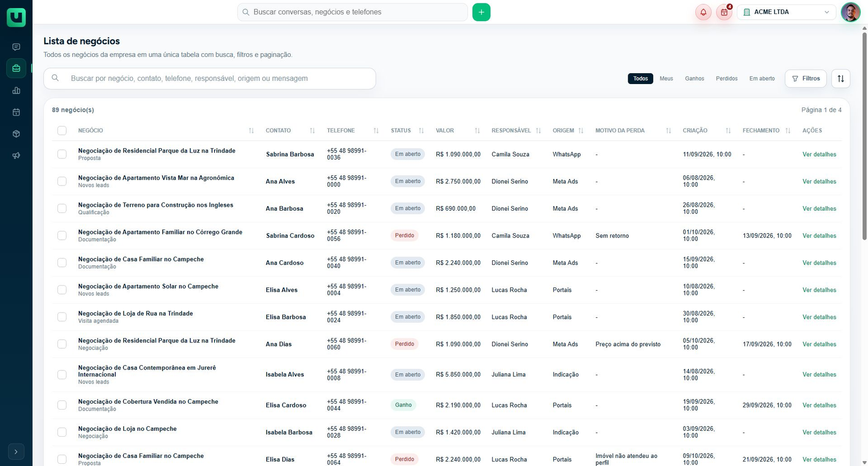Image resolution: width=868 pixels, height=466 pixels.
Task: Switch to the Perdidos tab
Action: pyautogui.click(x=726, y=79)
